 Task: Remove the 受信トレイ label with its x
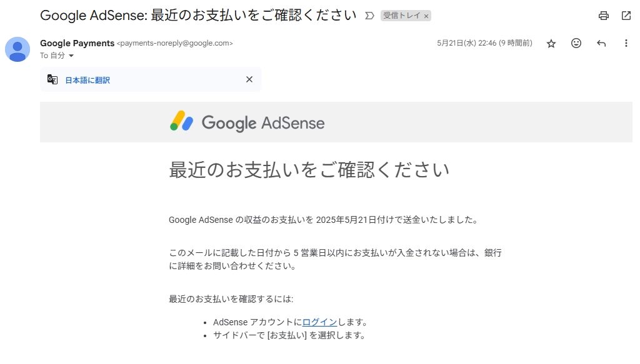coord(426,16)
